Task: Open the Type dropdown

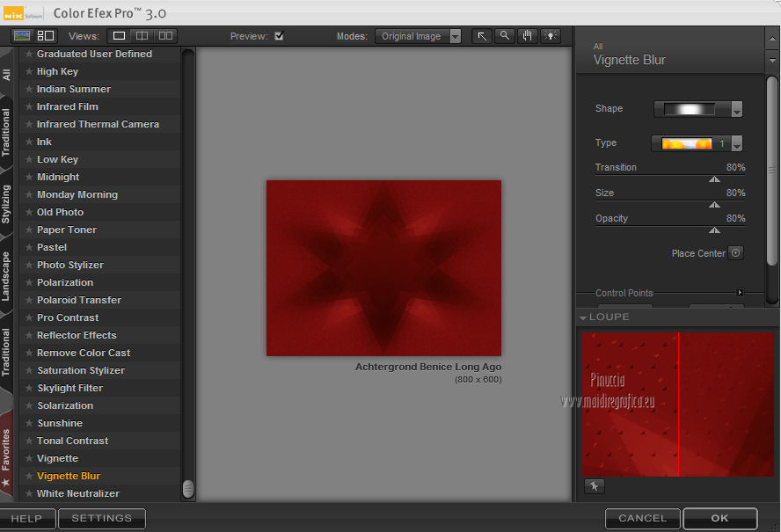Action: (x=697, y=143)
